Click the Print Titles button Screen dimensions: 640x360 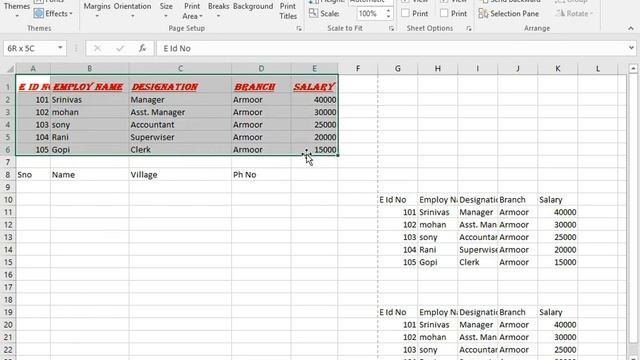tap(288, 11)
